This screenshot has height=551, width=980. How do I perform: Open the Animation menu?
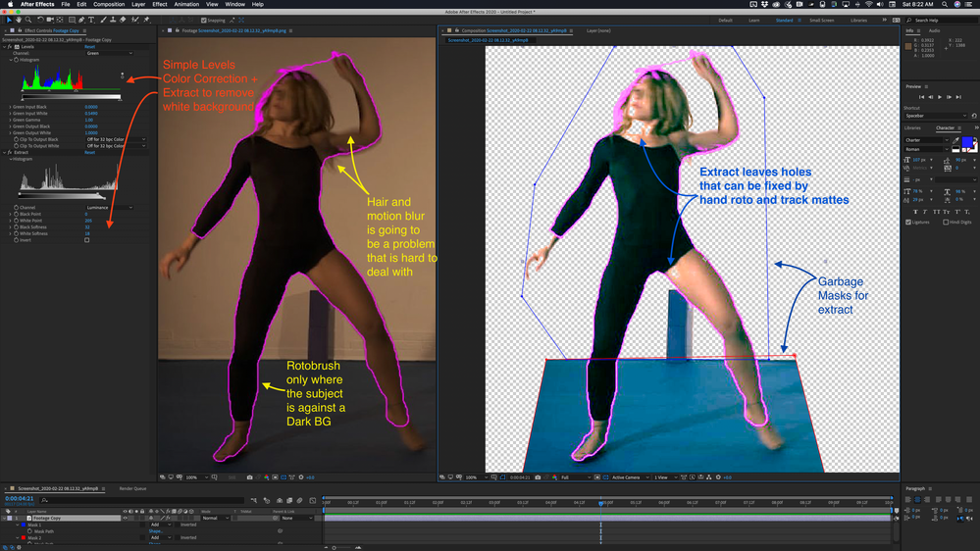pyautogui.click(x=186, y=4)
